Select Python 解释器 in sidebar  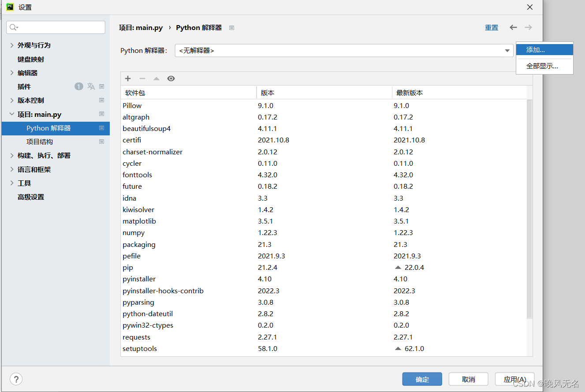(x=56, y=128)
